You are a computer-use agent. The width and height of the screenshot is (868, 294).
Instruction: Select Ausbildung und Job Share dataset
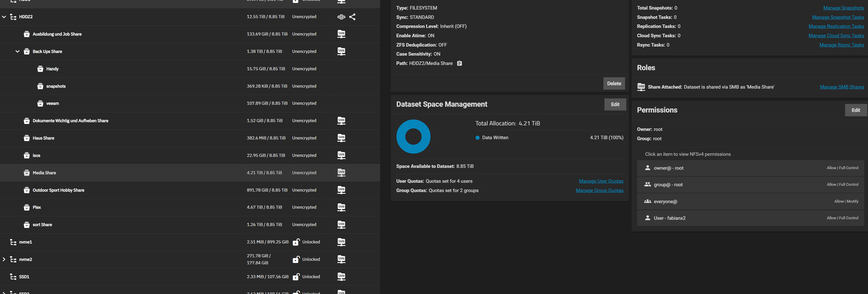[x=190, y=34]
